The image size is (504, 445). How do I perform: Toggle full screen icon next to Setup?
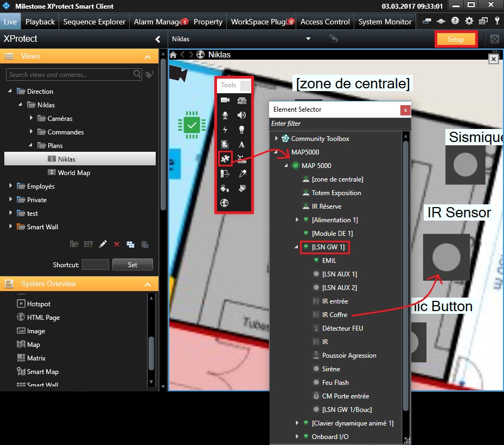coord(494,39)
